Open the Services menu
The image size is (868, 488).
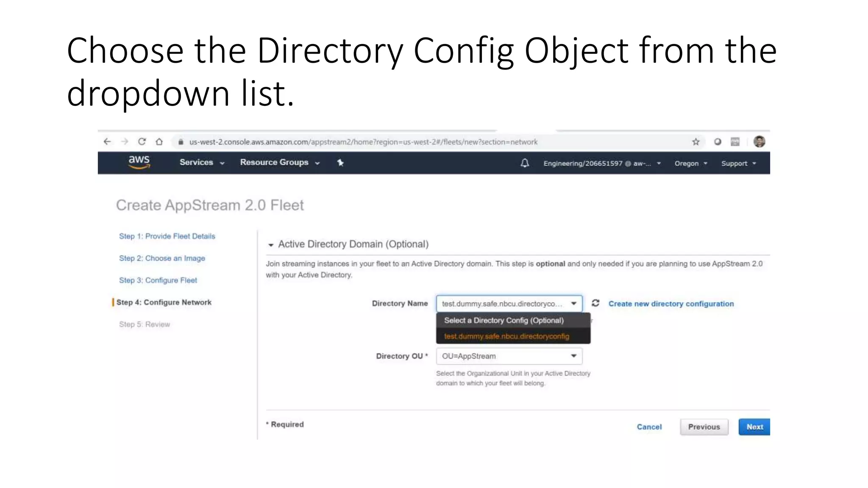pos(202,162)
